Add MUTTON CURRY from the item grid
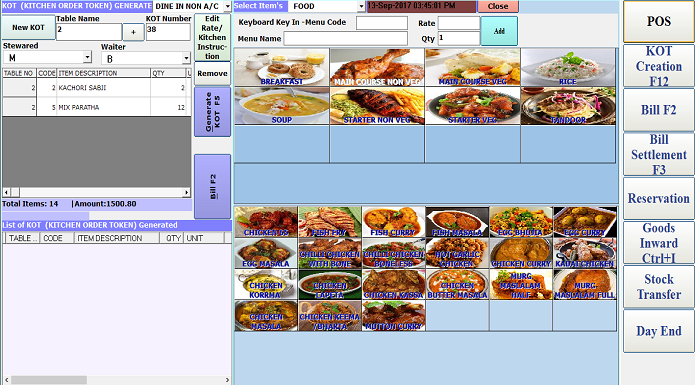This screenshot has width=695, height=385. (393, 315)
